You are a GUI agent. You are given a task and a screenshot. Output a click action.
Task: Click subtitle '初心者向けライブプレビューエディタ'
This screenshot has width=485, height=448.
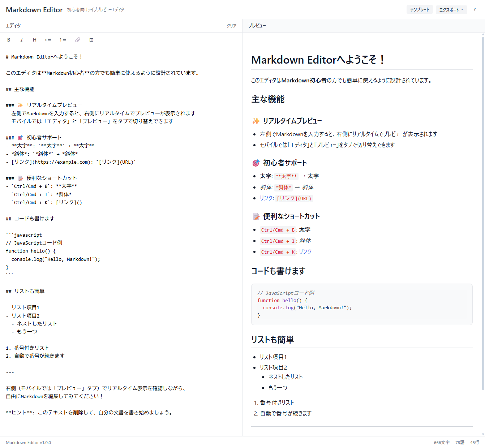(95, 10)
